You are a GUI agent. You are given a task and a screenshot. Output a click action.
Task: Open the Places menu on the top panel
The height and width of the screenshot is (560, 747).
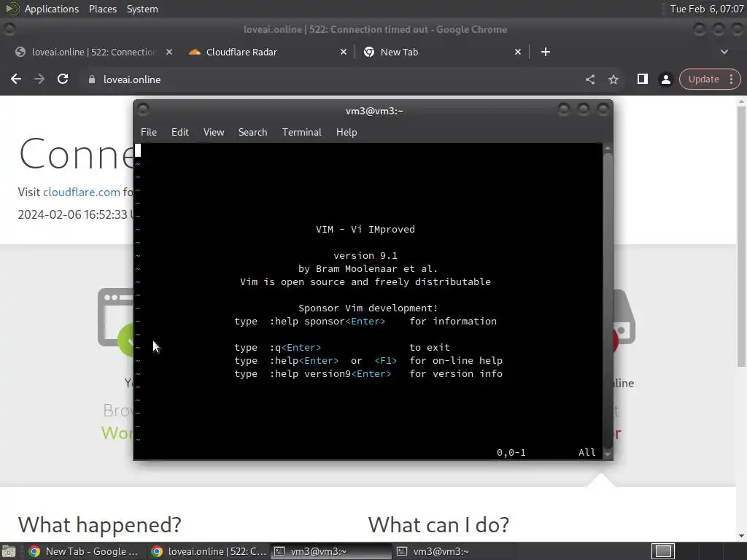[102, 9]
